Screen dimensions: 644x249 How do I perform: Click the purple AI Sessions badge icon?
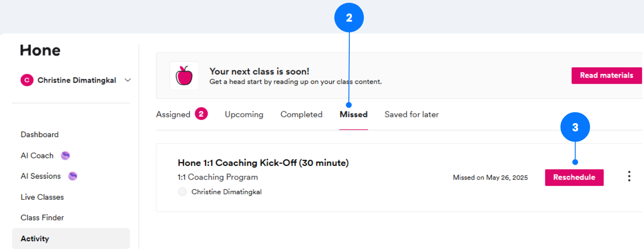point(73,176)
